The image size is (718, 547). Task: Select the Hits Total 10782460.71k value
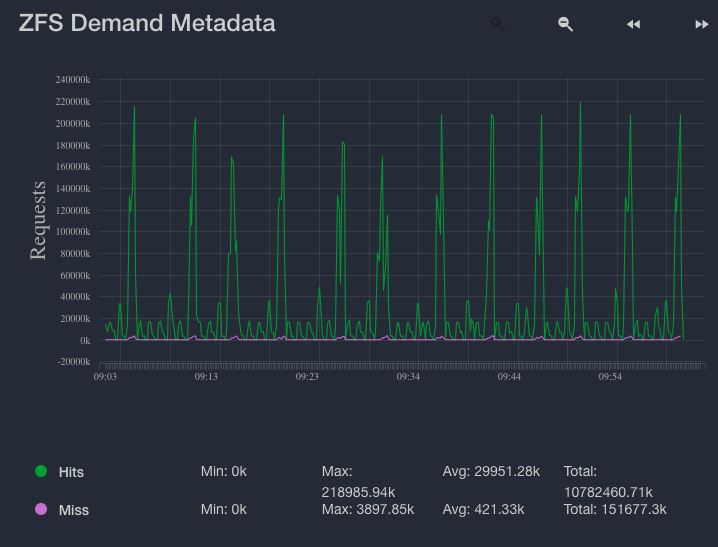[x=608, y=482]
